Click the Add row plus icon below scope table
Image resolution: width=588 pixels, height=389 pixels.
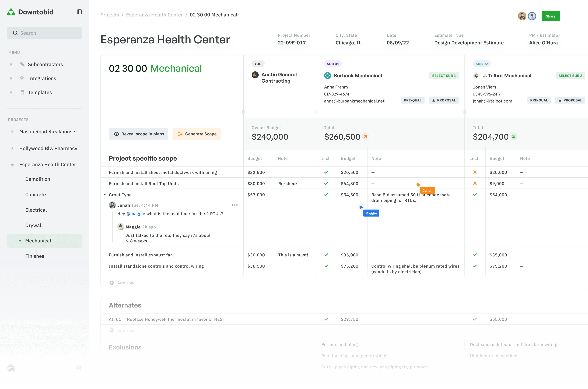pyautogui.click(x=112, y=283)
